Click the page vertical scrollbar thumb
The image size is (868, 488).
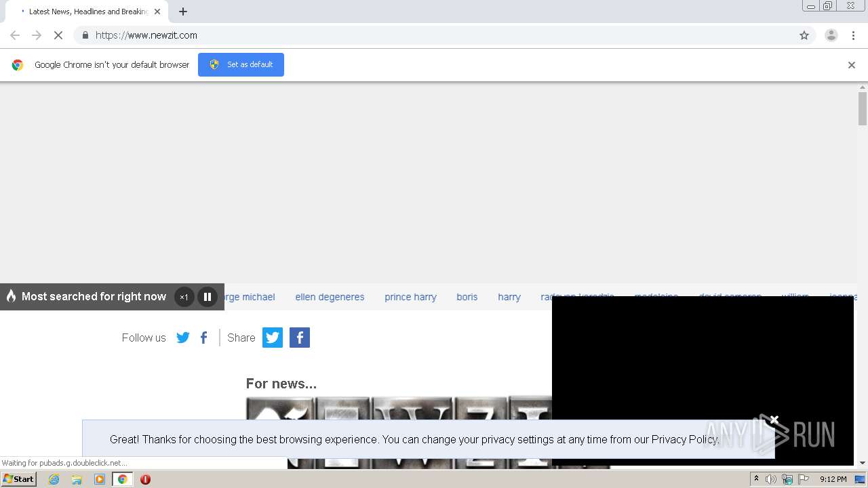(x=863, y=108)
